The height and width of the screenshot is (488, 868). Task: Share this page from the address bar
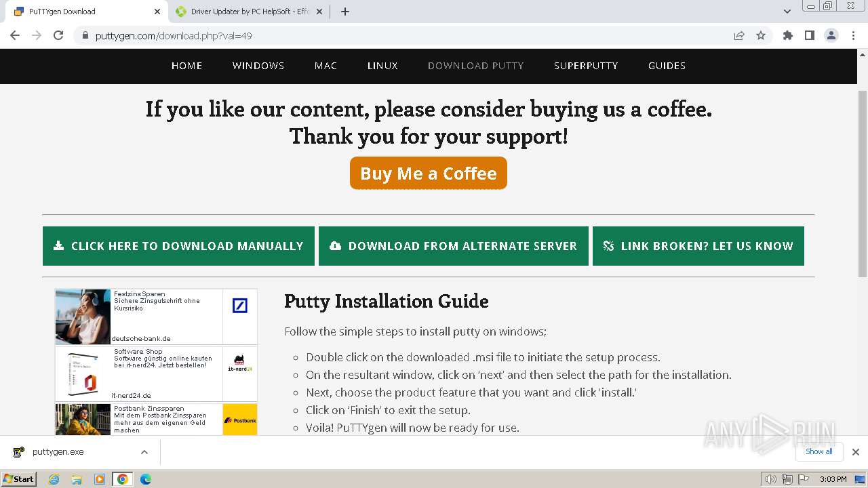tap(739, 35)
